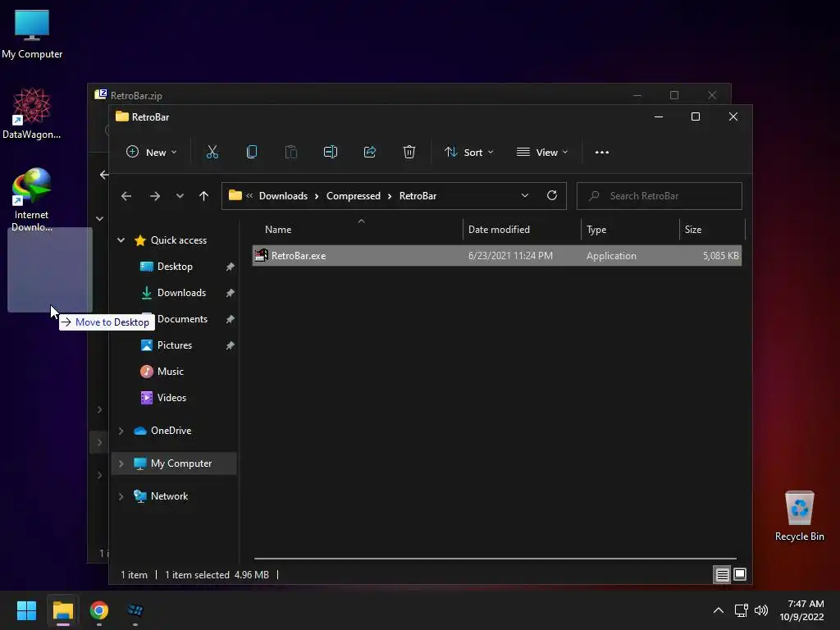Image resolution: width=840 pixels, height=630 pixels.
Task: Open Documents from Quick access
Action: coord(182,319)
